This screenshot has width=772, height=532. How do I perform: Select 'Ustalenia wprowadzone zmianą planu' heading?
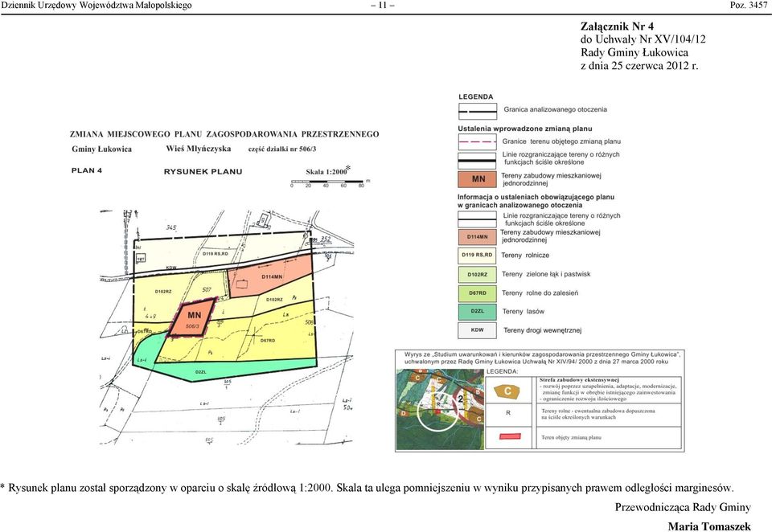525,129
